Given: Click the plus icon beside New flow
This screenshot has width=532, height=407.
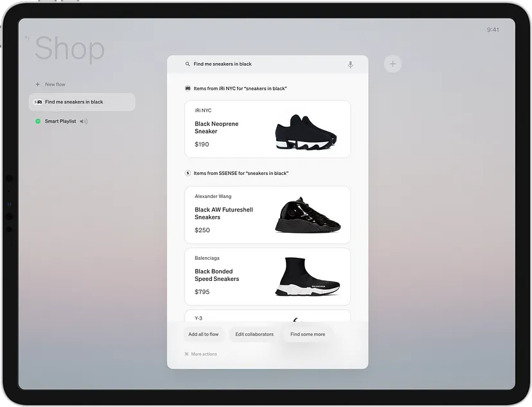Looking at the screenshot, I should coord(38,84).
